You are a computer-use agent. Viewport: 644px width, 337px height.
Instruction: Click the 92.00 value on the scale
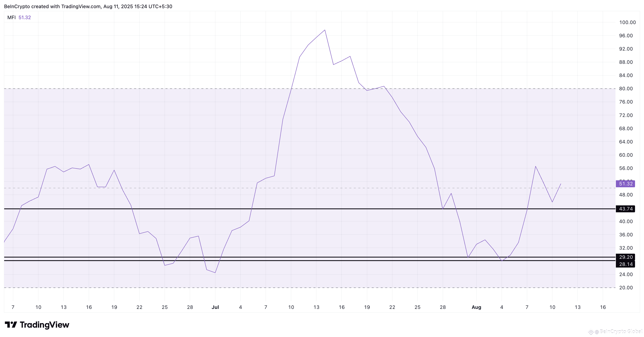pyautogui.click(x=626, y=49)
